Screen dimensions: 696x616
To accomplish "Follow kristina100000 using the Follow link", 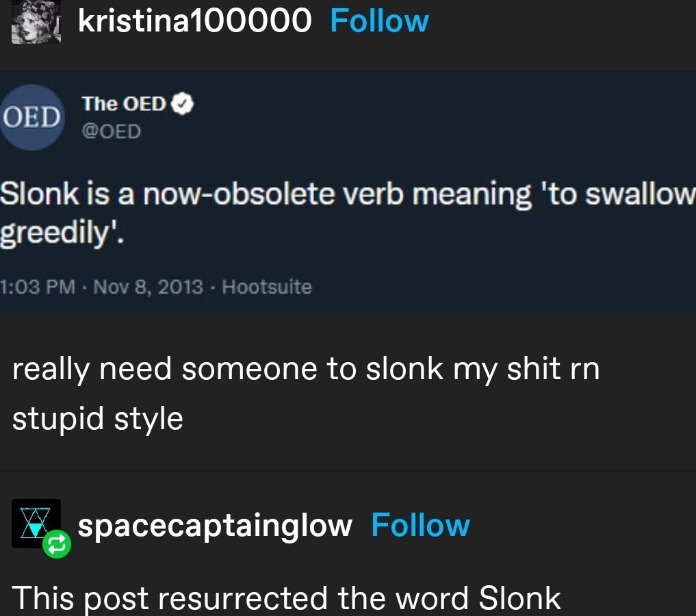I will (x=379, y=20).
